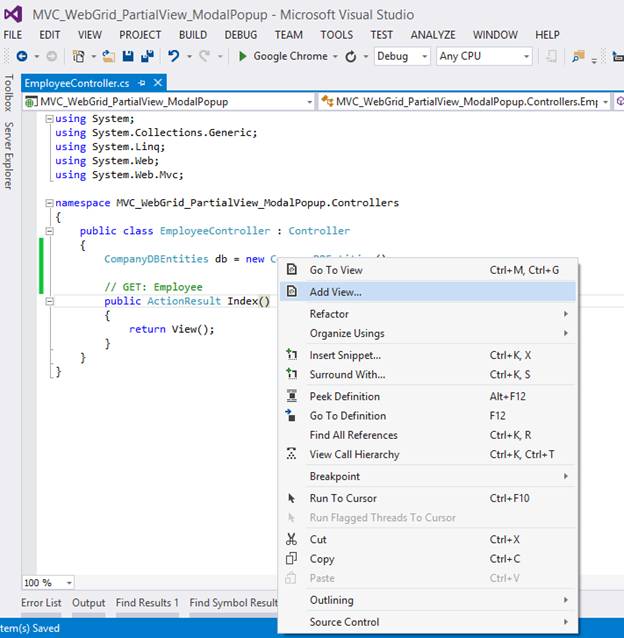The height and width of the screenshot is (638, 624).
Task: Click the Navigate Backward toolbar button
Action: [22, 57]
